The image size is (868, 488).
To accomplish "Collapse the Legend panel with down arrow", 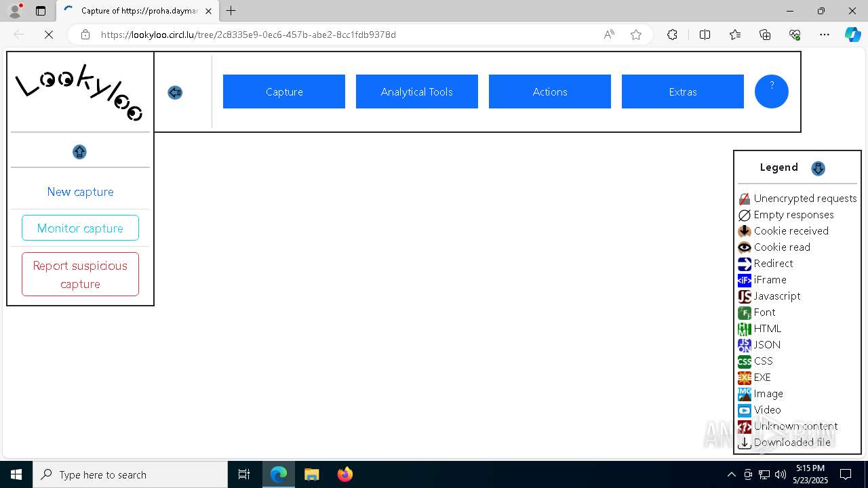I will 818,168.
